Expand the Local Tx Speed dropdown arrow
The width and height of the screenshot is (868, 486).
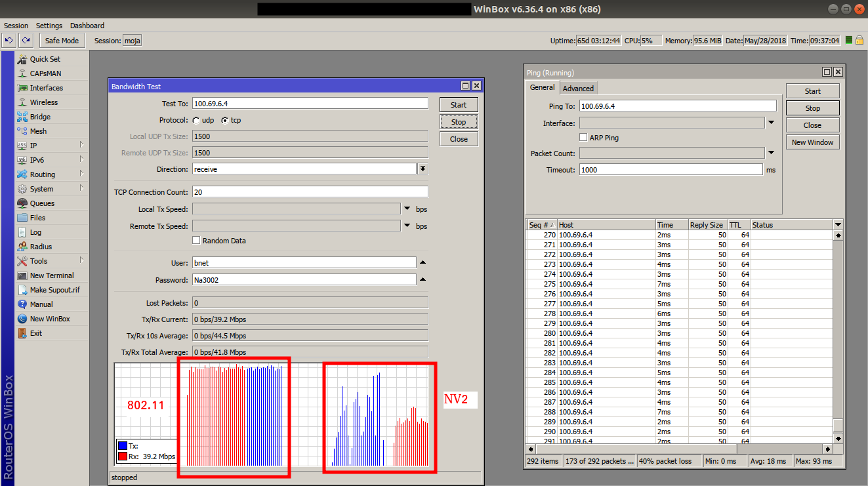[x=407, y=209]
